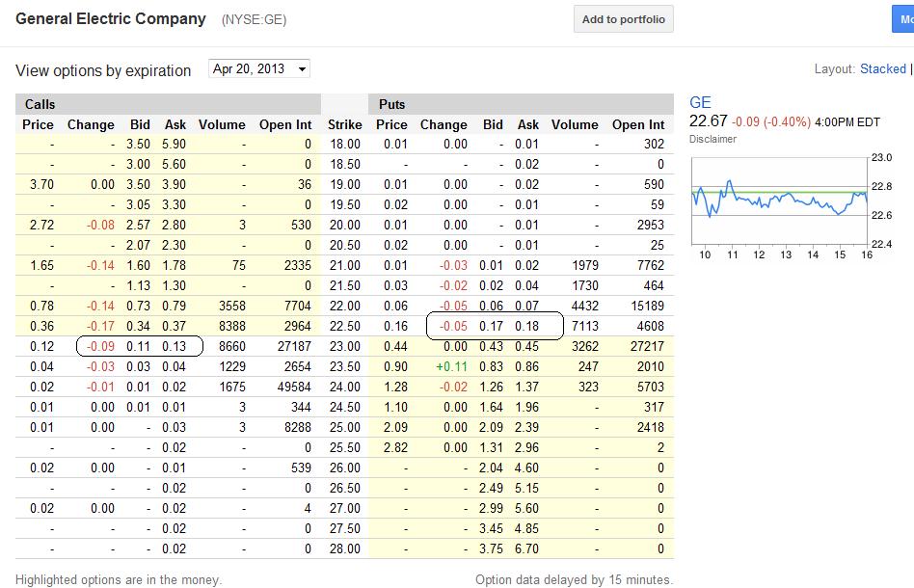
Task: Click put open interest 15189
Action: 647,306
